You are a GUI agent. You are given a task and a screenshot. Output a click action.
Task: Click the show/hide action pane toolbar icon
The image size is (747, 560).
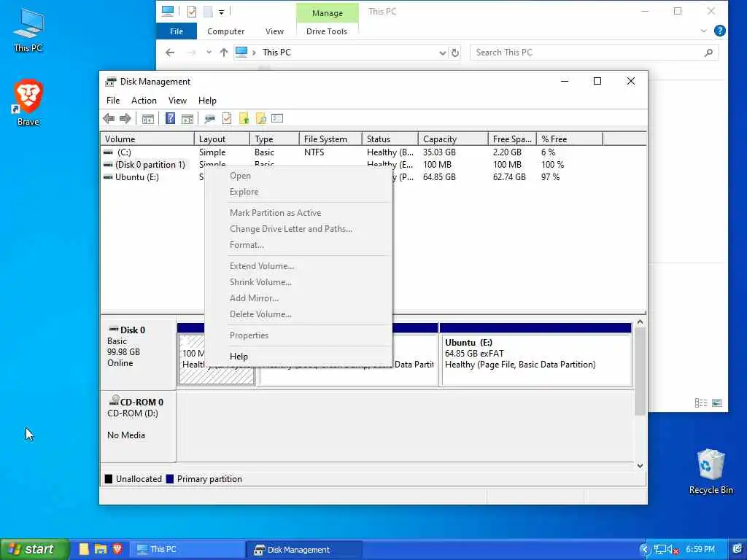[187, 119]
